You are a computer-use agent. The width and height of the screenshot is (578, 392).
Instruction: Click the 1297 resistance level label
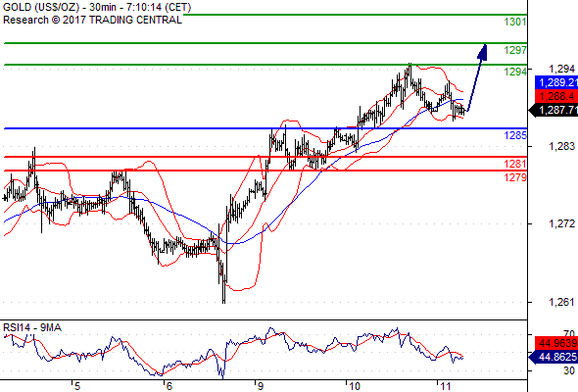tap(515, 50)
